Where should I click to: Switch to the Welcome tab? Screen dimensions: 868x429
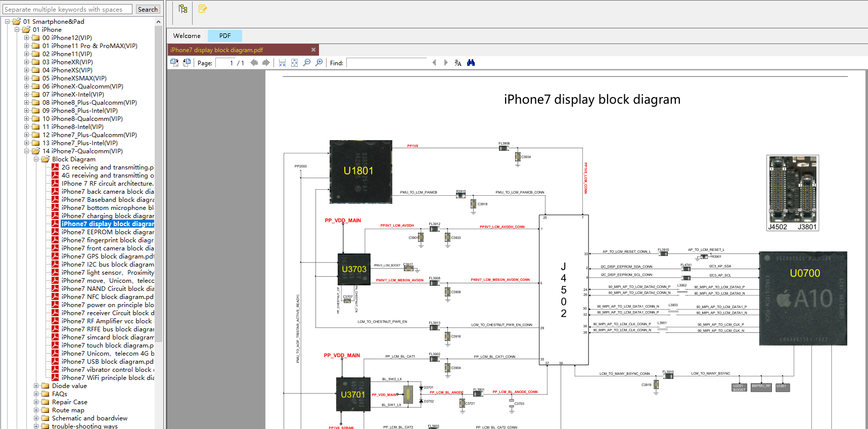click(x=187, y=35)
